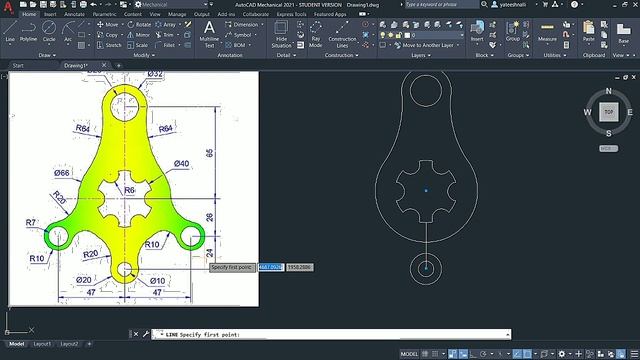The image size is (640, 360).
Task: Click the keyword search box
Action: (442, 4)
